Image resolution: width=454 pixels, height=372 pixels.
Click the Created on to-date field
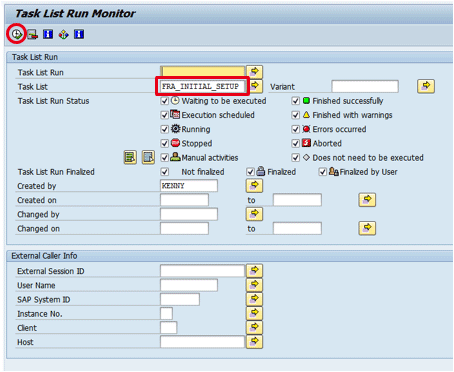pyautogui.click(x=297, y=200)
